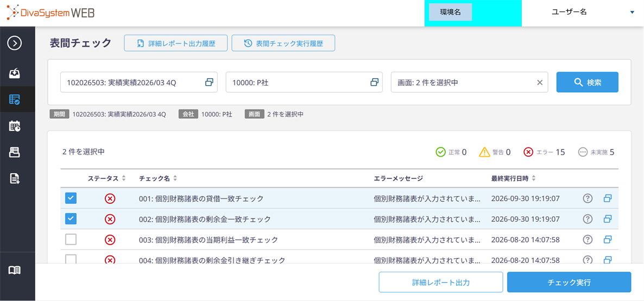This screenshot has height=301, width=644.
Task: Open the report export sidebar icon
Action: coord(15,178)
